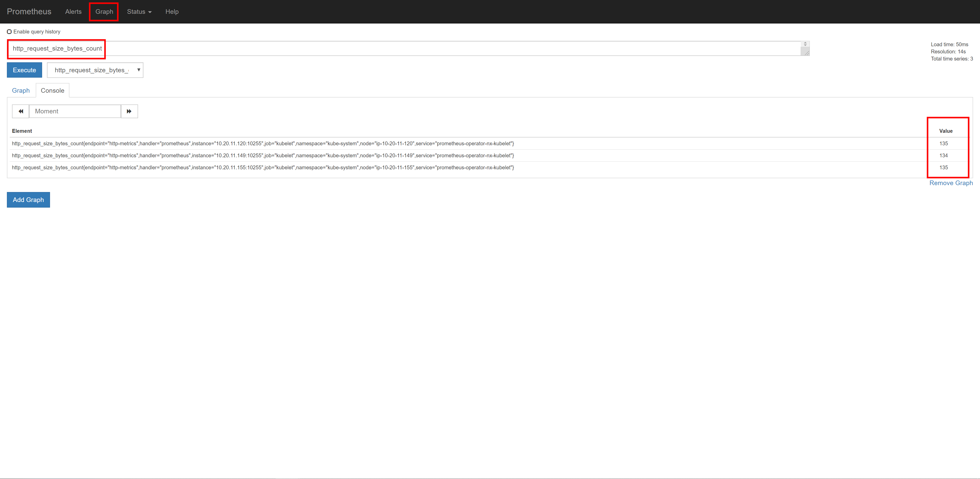
Task: Open the Alerts page
Action: (x=73, y=11)
